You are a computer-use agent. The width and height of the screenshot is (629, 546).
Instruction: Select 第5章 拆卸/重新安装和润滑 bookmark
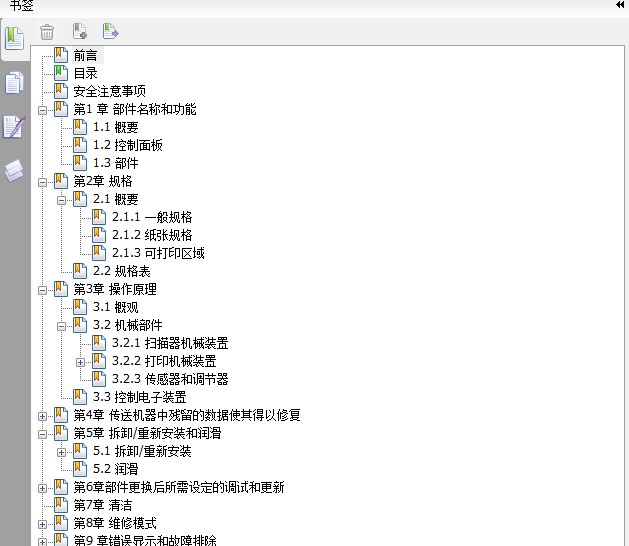pyautogui.click(x=147, y=433)
